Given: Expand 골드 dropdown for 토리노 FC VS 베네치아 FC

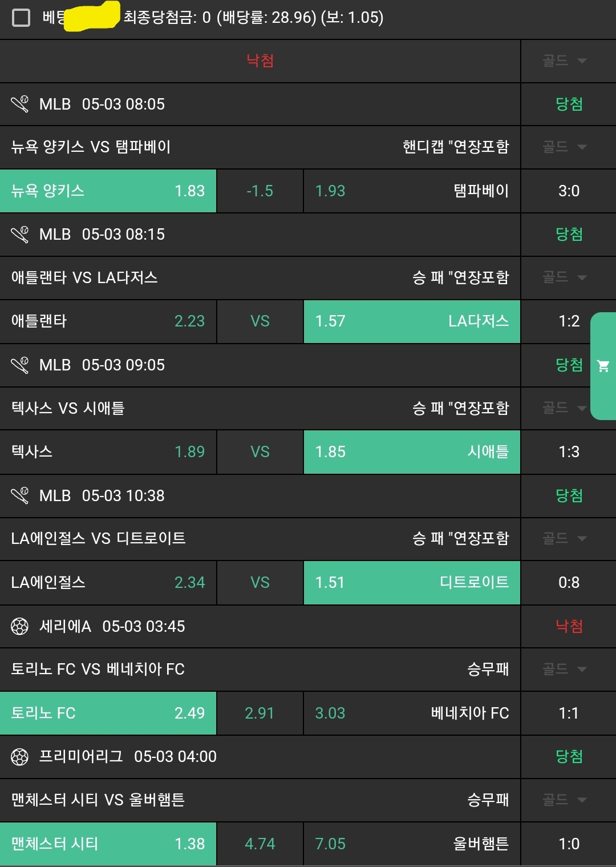Looking at the screenshot, I should [564, 669].
